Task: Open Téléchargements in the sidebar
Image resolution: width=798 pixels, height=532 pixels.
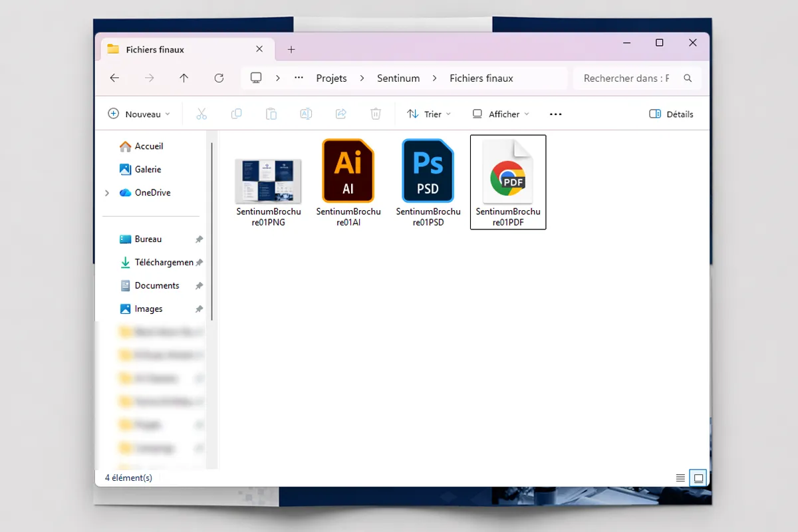Action: pyautogui.click(x=156, y=263)
